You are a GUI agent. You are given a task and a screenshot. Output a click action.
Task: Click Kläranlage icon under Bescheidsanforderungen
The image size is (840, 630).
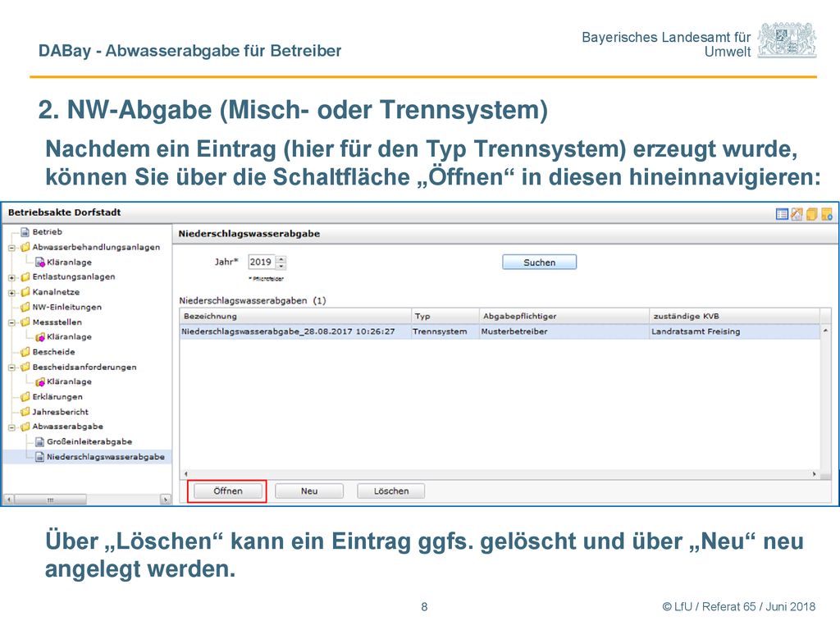click(39, 382)
